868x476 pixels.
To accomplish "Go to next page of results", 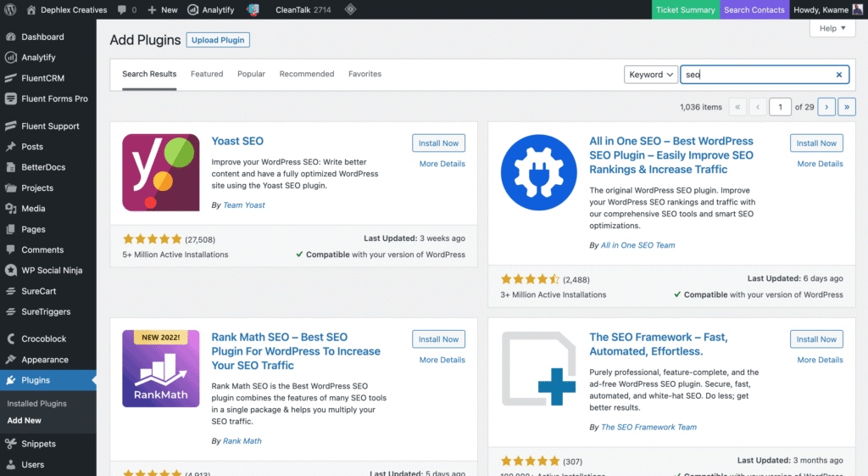I will pos(825,107).
